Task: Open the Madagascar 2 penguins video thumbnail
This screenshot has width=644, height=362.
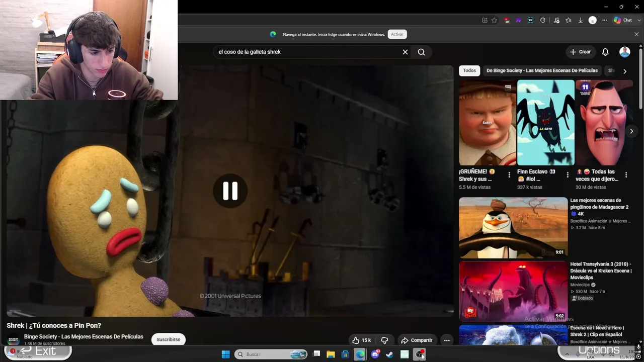Action: [513, 227]
